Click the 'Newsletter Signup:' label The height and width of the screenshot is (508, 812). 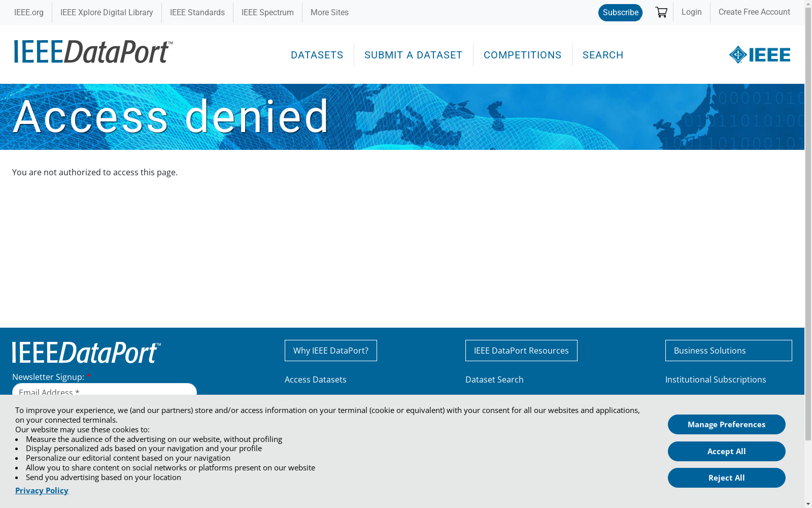48,377
